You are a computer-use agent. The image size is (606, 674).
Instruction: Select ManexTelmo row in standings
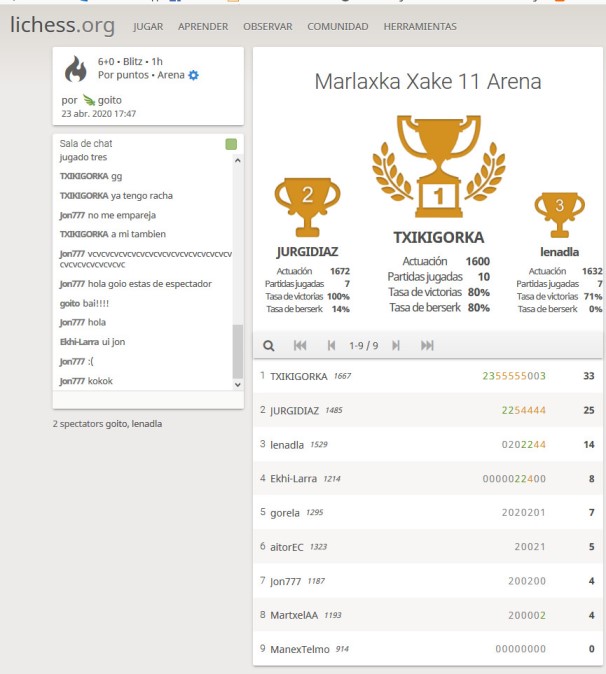click(x=428, y=648)
